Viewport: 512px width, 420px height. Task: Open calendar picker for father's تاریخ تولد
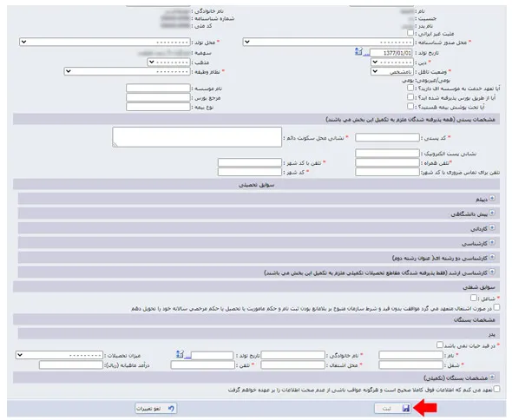(180, 354)
